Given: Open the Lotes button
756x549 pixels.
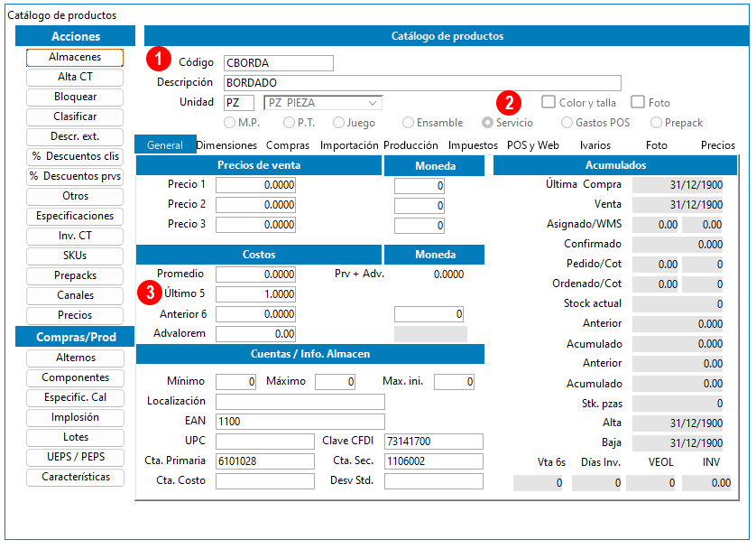Looking at the screenshot, I should click(x=75, y=437).
